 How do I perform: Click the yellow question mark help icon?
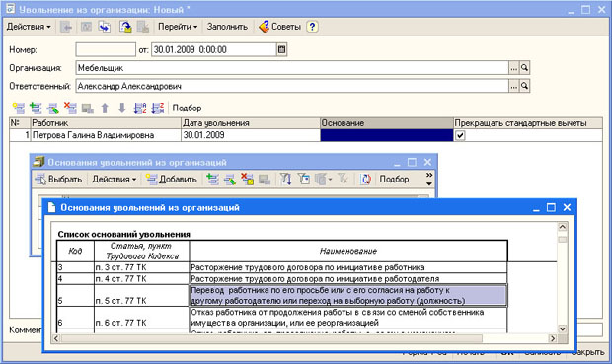tap(312, 27)
